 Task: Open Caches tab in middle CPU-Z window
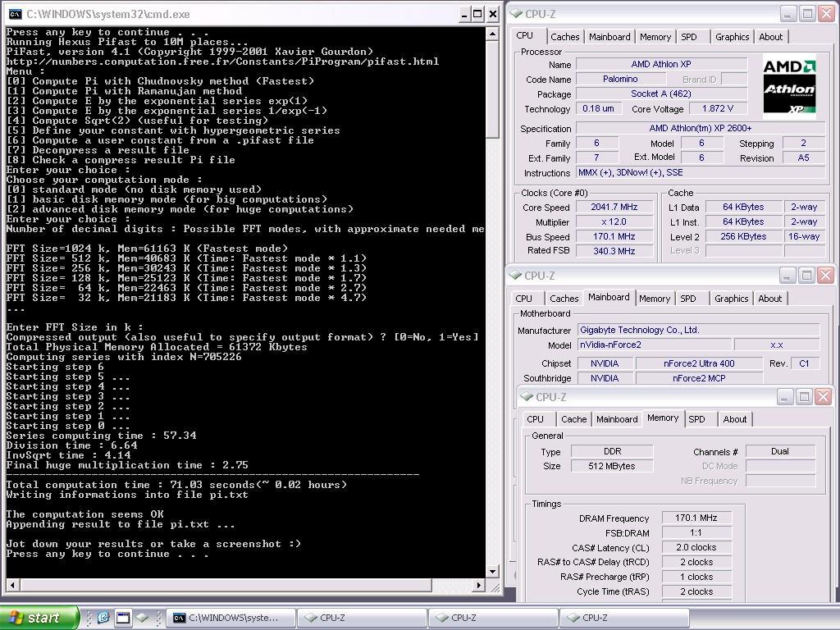564,299
